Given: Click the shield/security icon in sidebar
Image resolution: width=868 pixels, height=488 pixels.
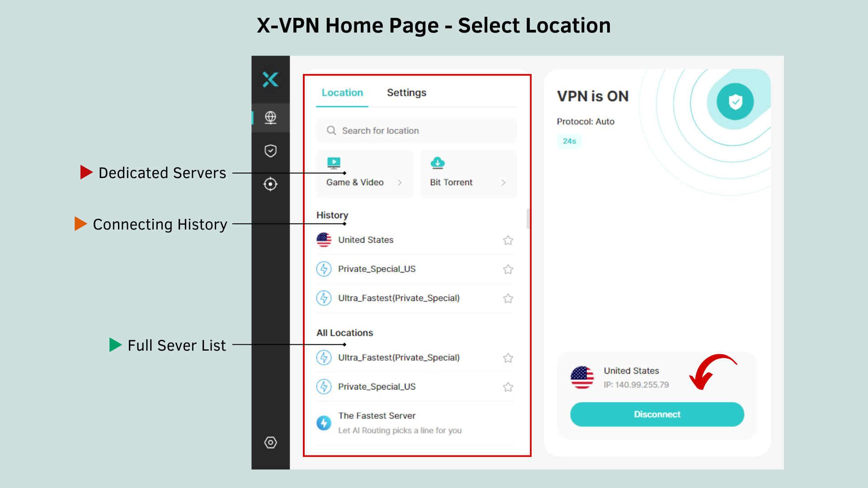Looking at the screenshot, I should (270, 150).
